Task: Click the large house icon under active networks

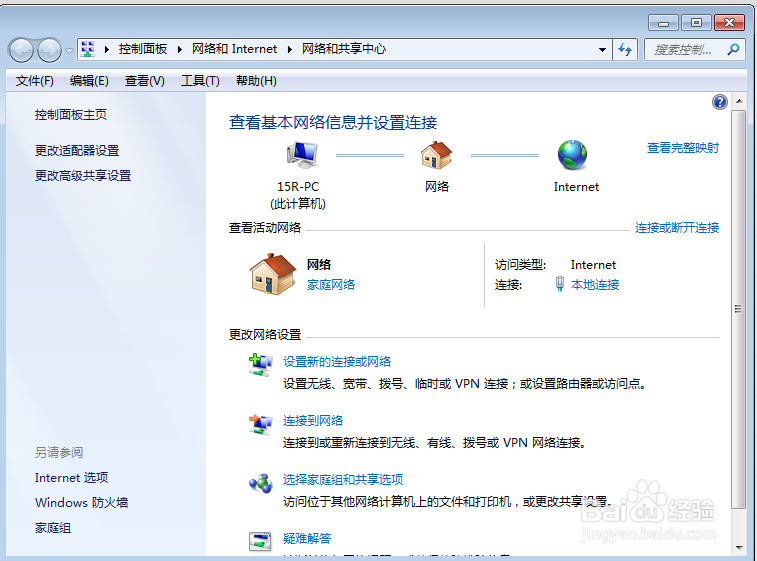Action: [273, 274]
